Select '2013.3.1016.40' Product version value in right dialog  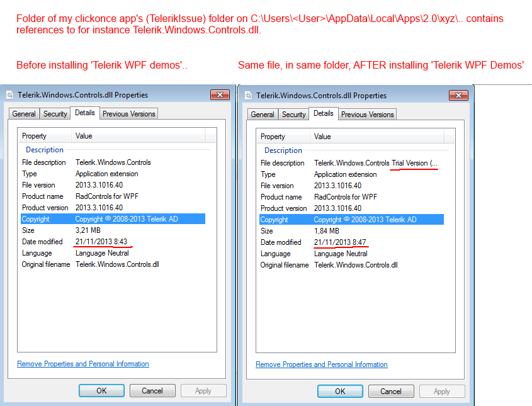tap(337, 208)
